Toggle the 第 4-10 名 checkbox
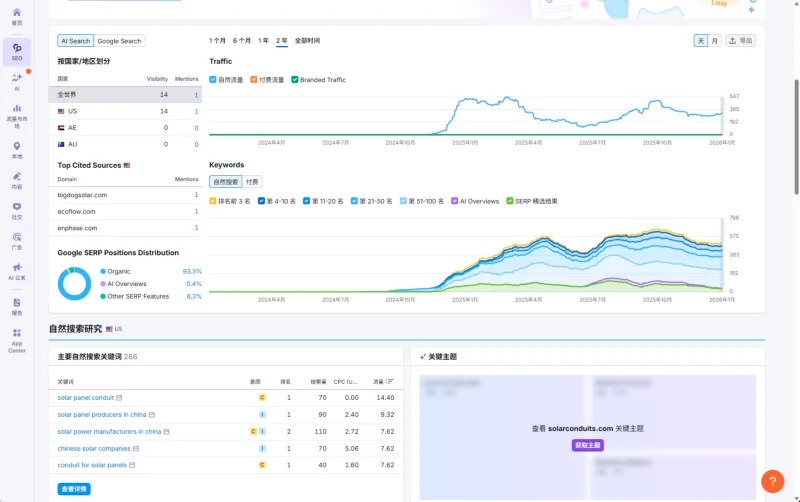The height and width of the screenshot is (502, 800). click(x=261, y=201)
